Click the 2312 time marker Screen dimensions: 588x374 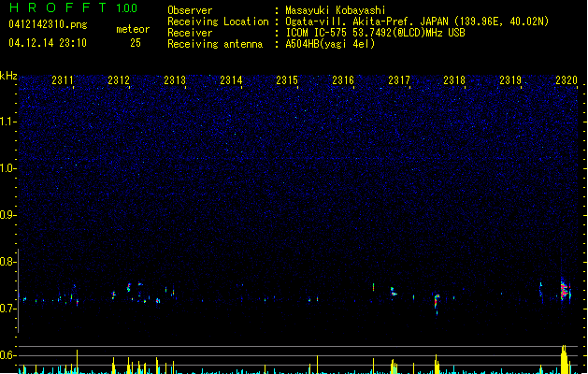119,79
